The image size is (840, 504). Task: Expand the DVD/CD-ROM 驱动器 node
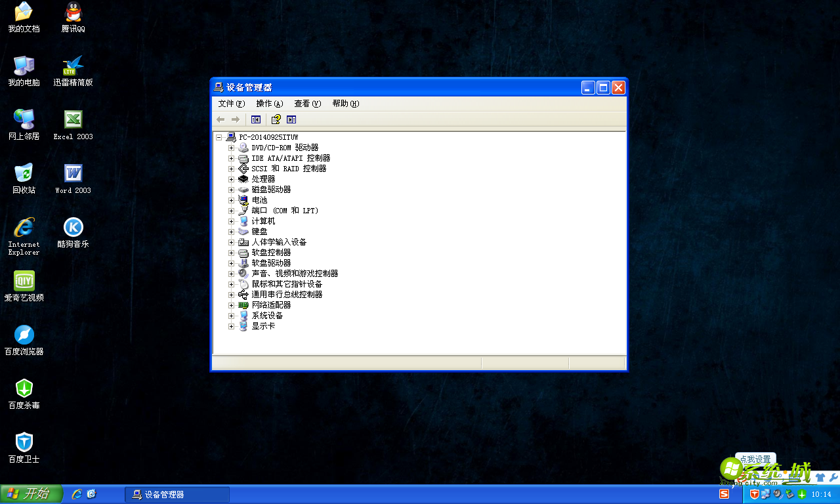pos(231,147)
